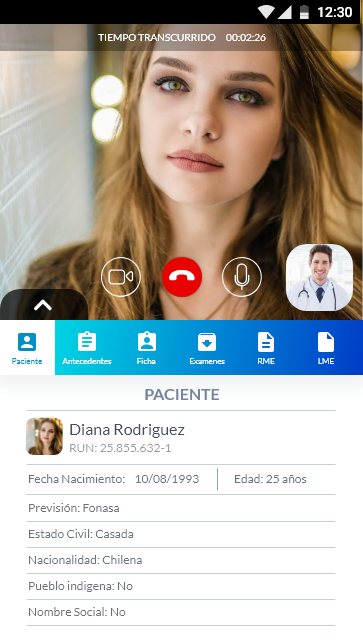Tap the Estado Civil: Casada row

(181, 534)
